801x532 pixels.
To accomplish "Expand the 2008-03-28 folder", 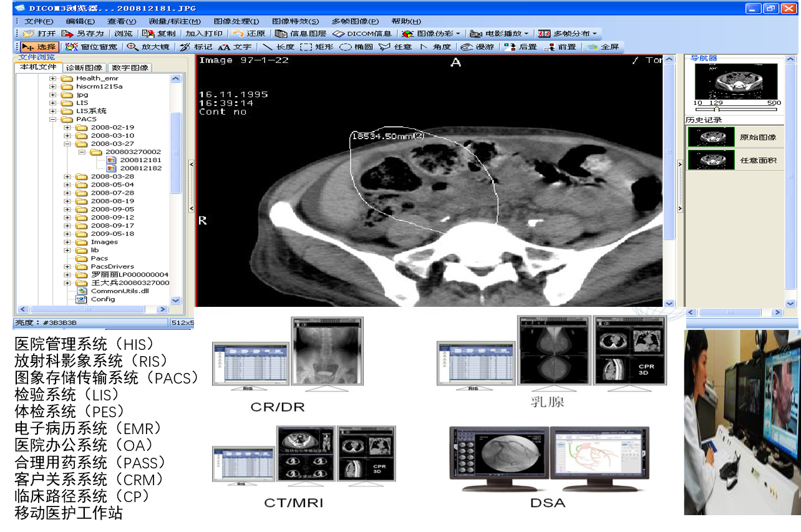I will point(67,177).
